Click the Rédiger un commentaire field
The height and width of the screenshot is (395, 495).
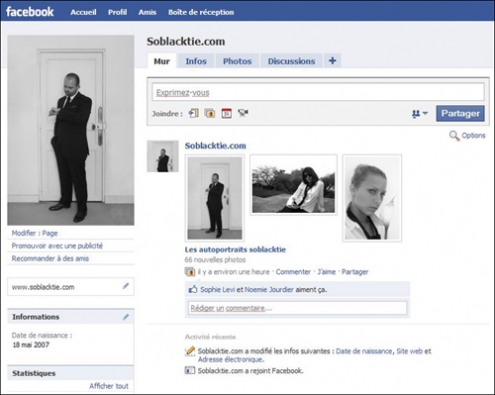coord(297,308)
